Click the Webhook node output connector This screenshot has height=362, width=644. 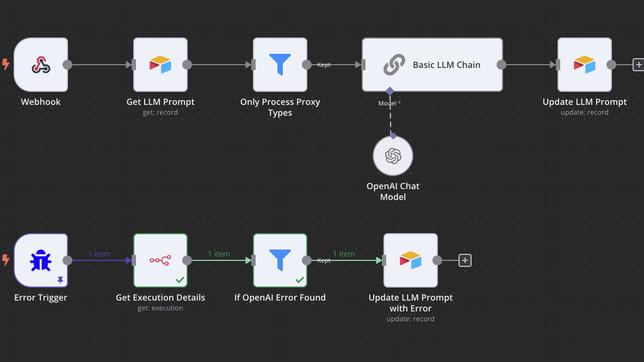click(67, 65)
